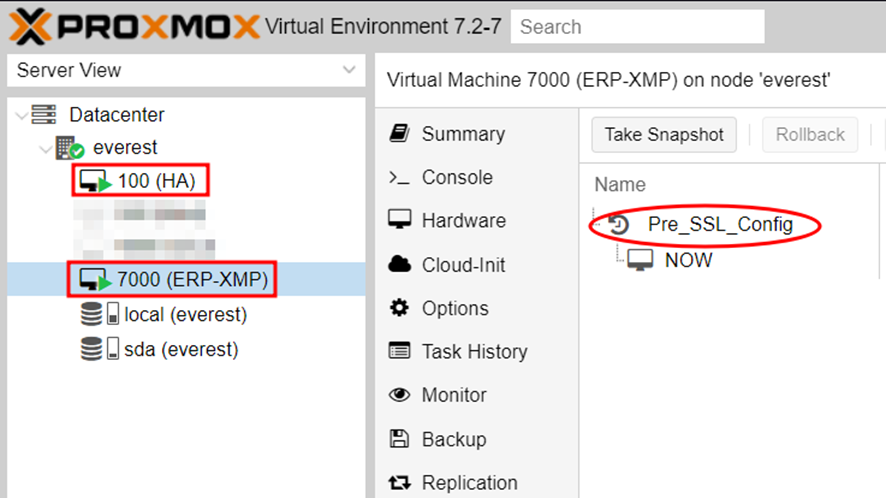Click the Console prompt icon
Screen dimensions: 886x498
coord(399,177)
